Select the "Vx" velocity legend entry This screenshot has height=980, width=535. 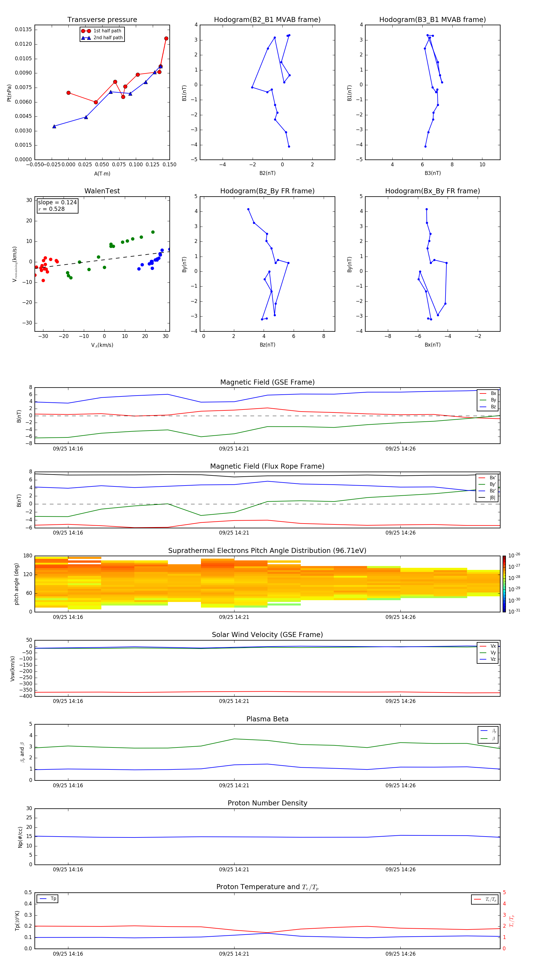click(x=488, y=647)
